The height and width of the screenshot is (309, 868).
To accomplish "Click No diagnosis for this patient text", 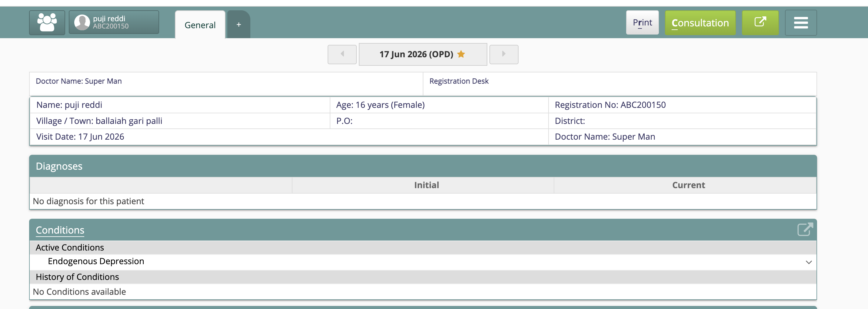I will pos(88,201).
